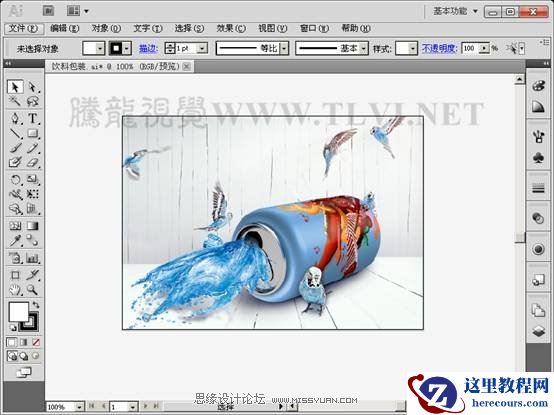The image size is (554, 415).
Task: Enable Draw Normal mode
Action: (12, 356)
